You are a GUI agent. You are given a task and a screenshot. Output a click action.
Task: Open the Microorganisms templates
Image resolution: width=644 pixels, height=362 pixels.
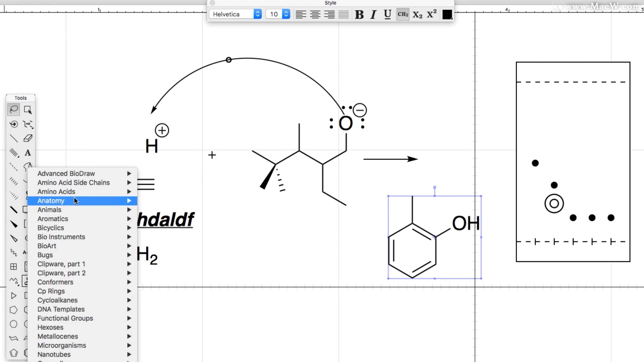pyautogui.click(x=82, y=345)
